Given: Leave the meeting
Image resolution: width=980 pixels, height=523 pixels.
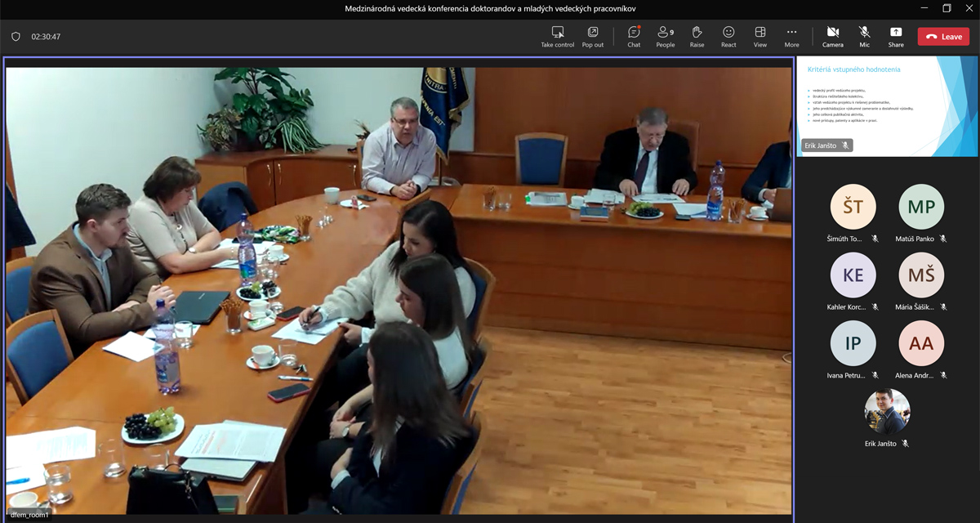Looking at the screenshot, I should click(943, 37).
